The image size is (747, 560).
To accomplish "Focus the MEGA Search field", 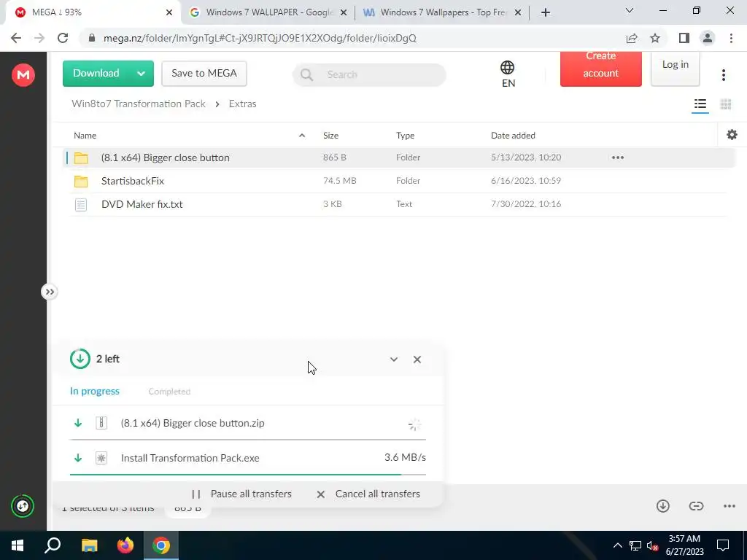I will pyautogui.click(x=369, y=75).
